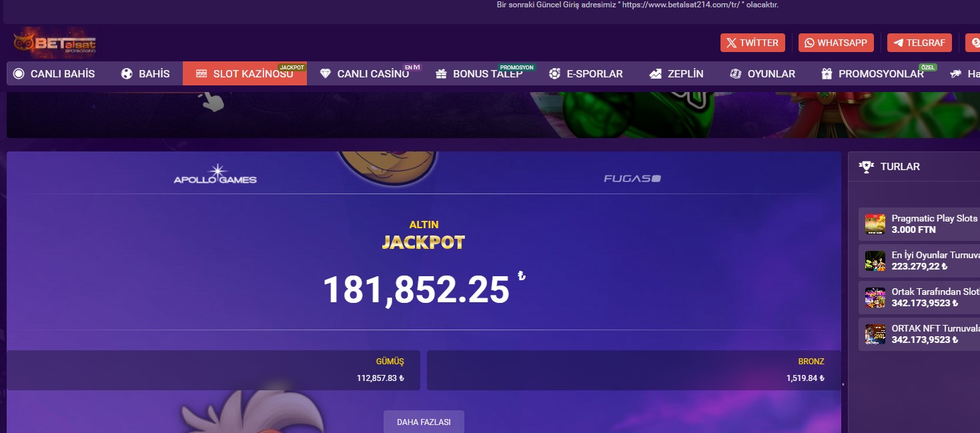This screenshot has height=433, width=980.
Task: Open the Oyunlar menu item
Action: tap(763, 74)
